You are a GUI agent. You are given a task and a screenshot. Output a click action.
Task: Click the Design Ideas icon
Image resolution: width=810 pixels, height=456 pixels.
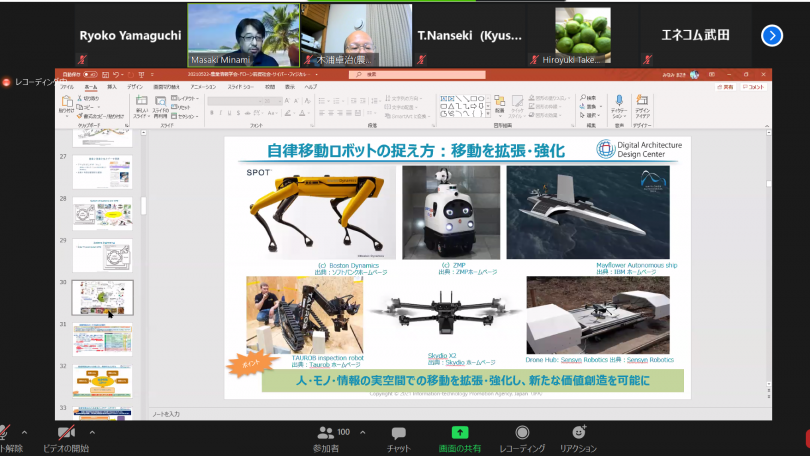[x=642, y=100]
